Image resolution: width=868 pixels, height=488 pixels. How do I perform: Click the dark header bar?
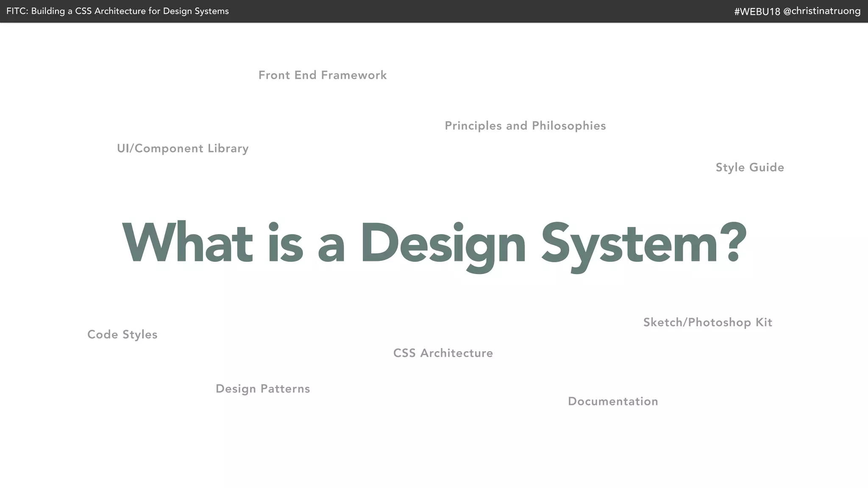[x=466, y=11]
